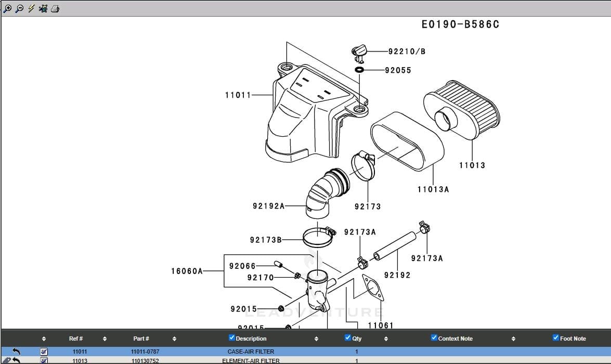Viewport: 611px width, 364px height.
Task: Toggle the Foot Note column checkbox
Action: tap(556, 338)
